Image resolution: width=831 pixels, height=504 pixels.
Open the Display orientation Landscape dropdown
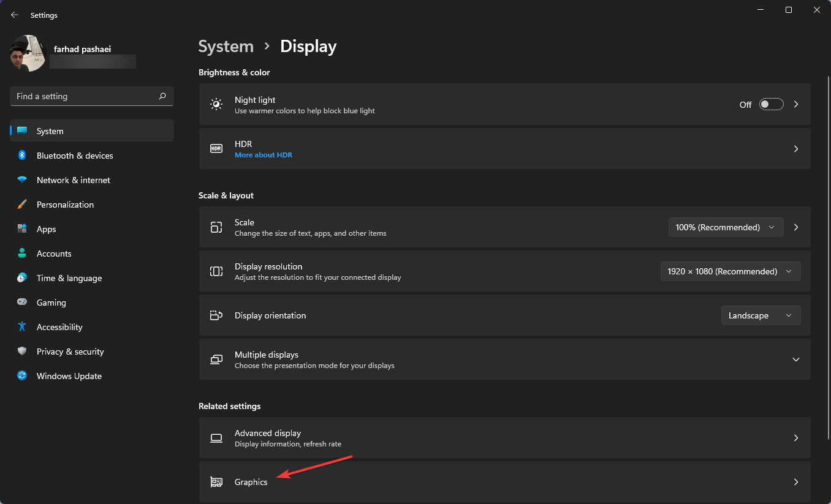(x=761, y=315)
